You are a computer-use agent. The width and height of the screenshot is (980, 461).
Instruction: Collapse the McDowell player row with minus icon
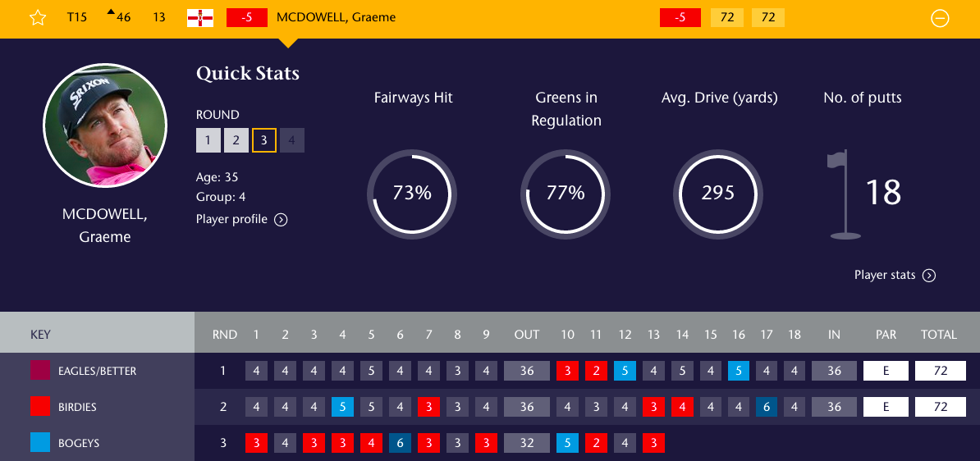coord(940,18)
